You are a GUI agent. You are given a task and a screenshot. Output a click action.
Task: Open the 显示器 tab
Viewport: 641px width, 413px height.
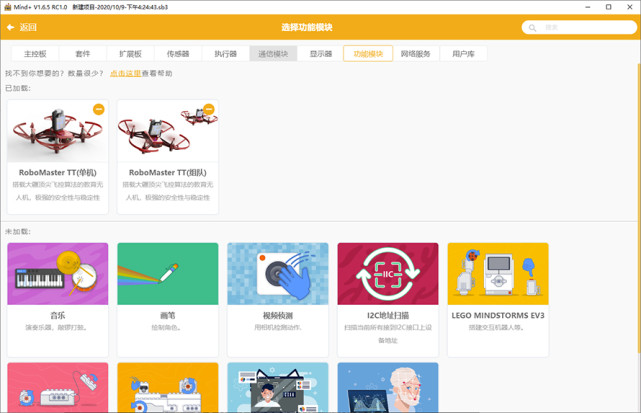(320, 54)
